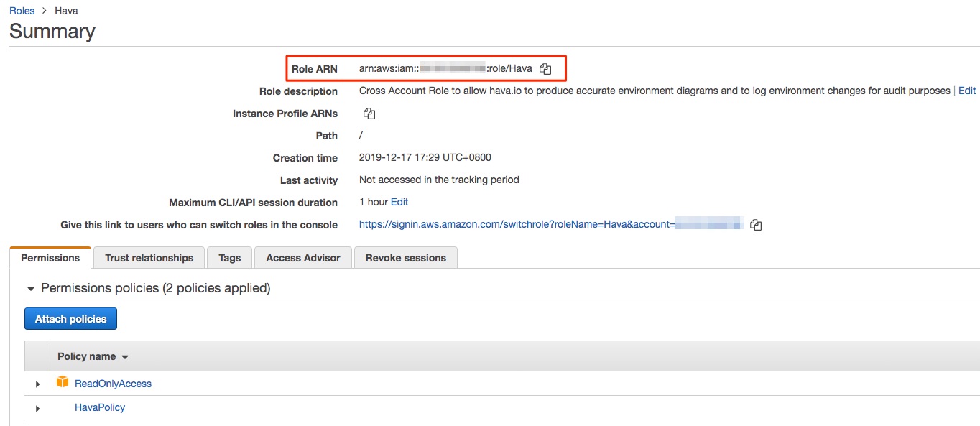
Task: Open the Roles breadcrumb link
Action: (x=22, y=11)
